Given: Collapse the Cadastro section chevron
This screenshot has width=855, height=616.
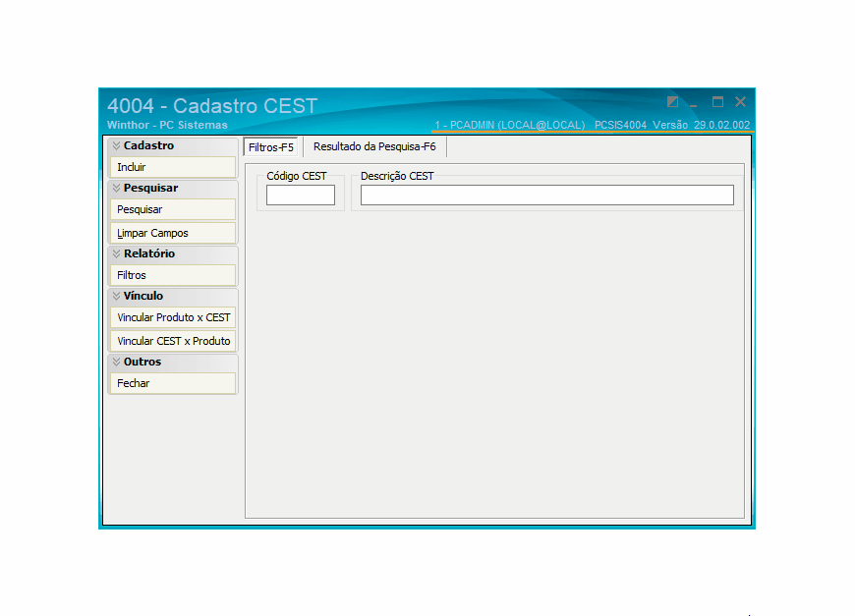Looking at the screenshot, I should [x=116, y=145].
